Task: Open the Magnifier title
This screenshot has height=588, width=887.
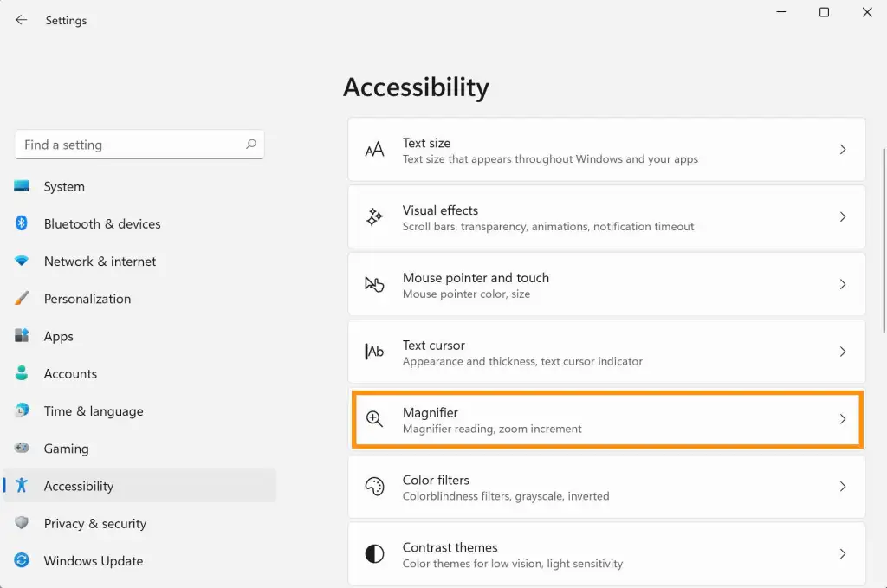Action: [431, 413]
